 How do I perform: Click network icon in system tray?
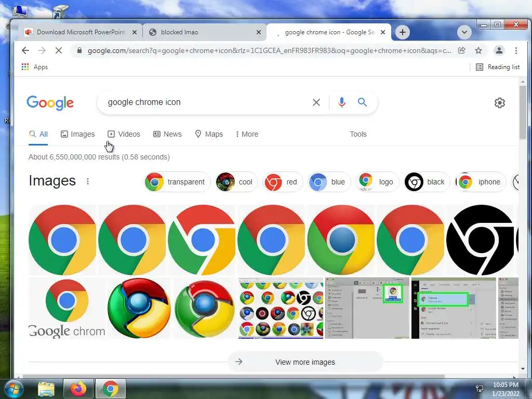click(480, 389)
